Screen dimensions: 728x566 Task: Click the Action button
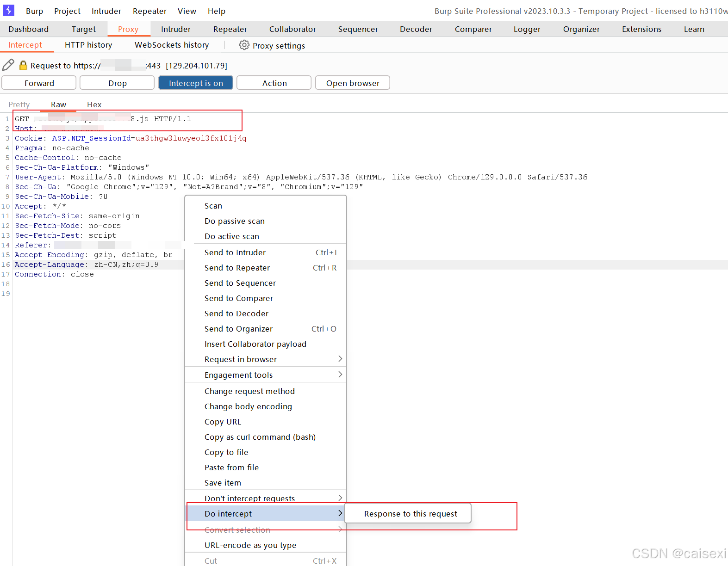(x=274, y=83)
